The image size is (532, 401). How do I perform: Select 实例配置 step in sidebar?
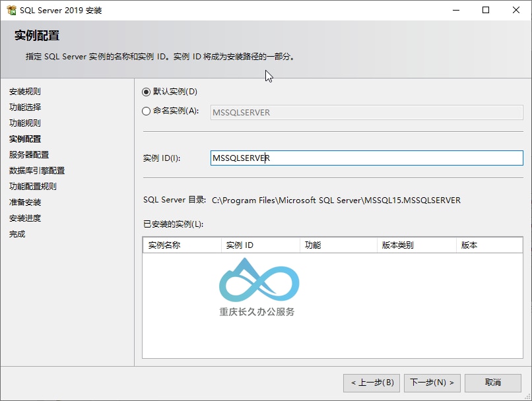coord(25,139)
